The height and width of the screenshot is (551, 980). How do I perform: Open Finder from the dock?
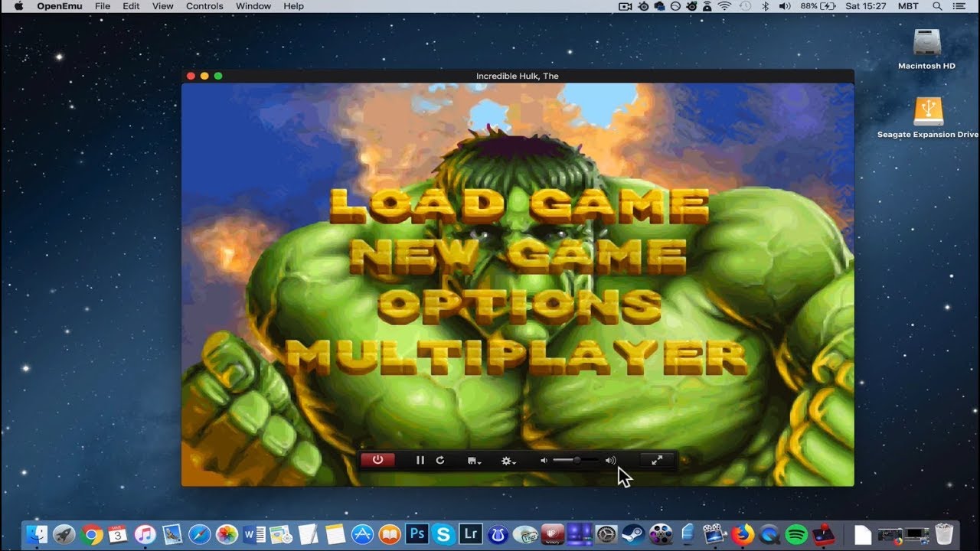[x=37, y=534]
